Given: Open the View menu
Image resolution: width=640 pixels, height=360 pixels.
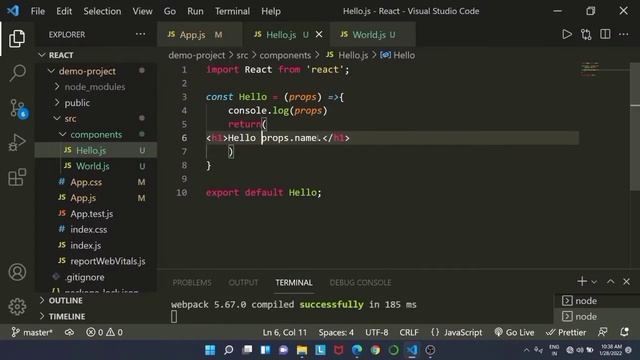Looking at the screenshot, I should pos(142,11).
